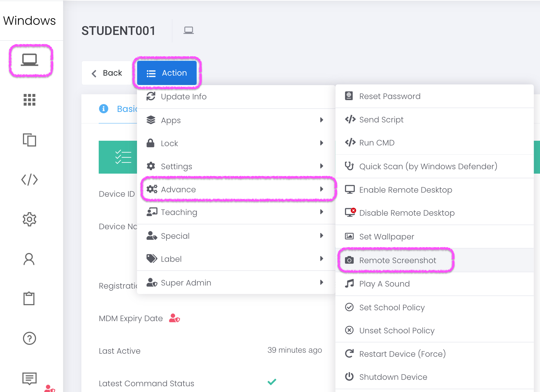The height and width of the screenshot is (392, 540).
Task: Expand the Teaching submenu
Action: [x=236, y=212]
